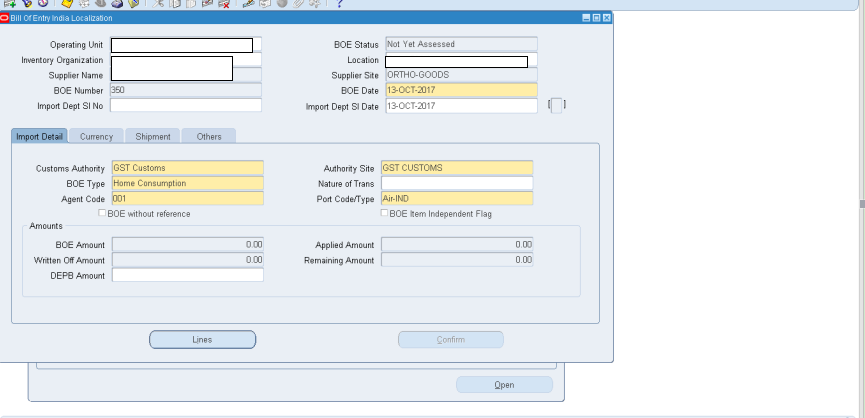The height and width of the screenshot is (418, 865).
Task: Tick the BOE Item Independent Flag checkbox
Action: pyautogui.click(x=385, y=213)
